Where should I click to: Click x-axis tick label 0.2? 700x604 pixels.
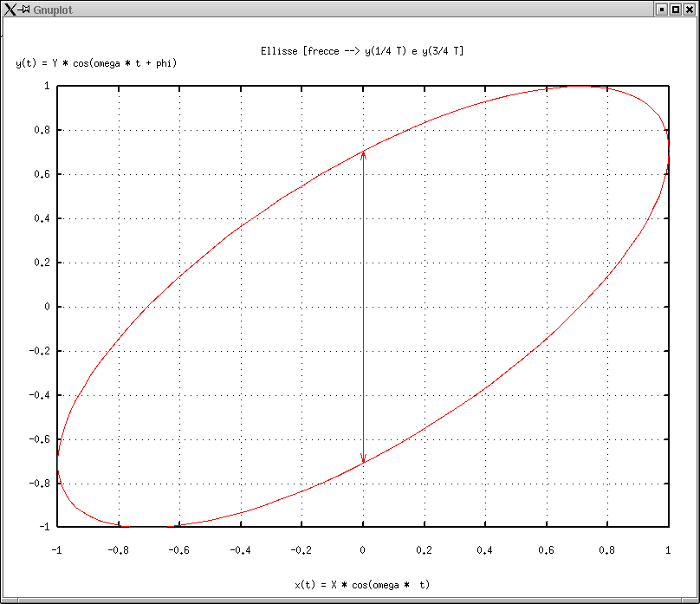click(425, 550)
